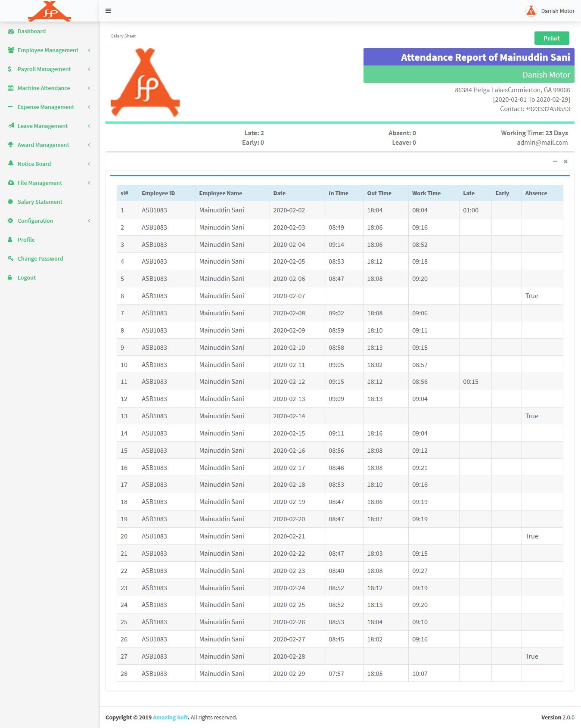Screen dimensions: 581x728
Task: Click the Salary Sheet breadcrumb text
Action: coord(123,36)
